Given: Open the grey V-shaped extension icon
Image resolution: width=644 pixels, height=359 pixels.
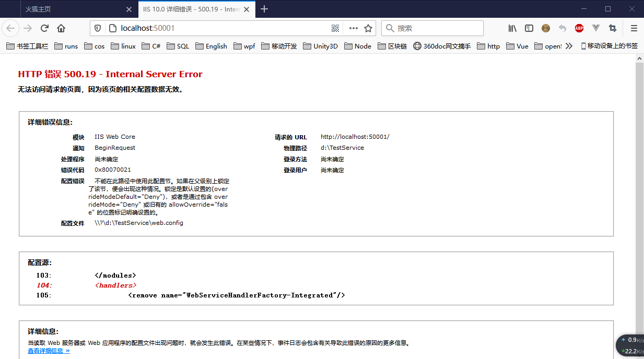Looking at the screenshot, I should click(596, 28).
